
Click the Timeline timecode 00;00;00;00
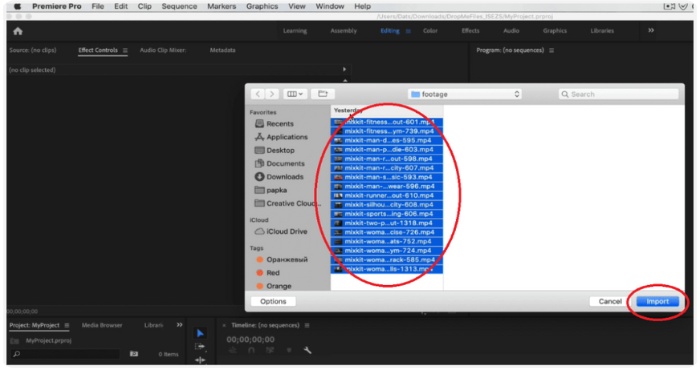(250, 339)
